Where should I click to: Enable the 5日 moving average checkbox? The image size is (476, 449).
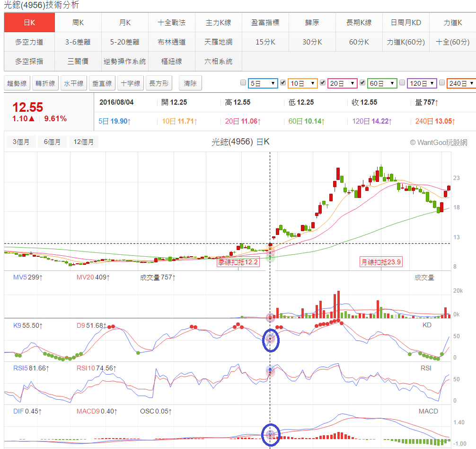pyautogui.click(x=243, y=83)
